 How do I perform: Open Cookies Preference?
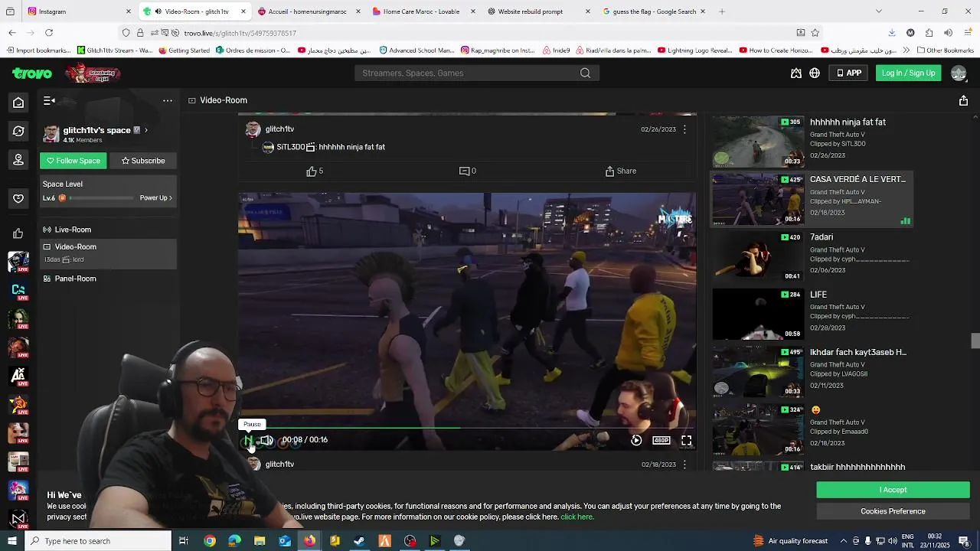coord(893,511)
